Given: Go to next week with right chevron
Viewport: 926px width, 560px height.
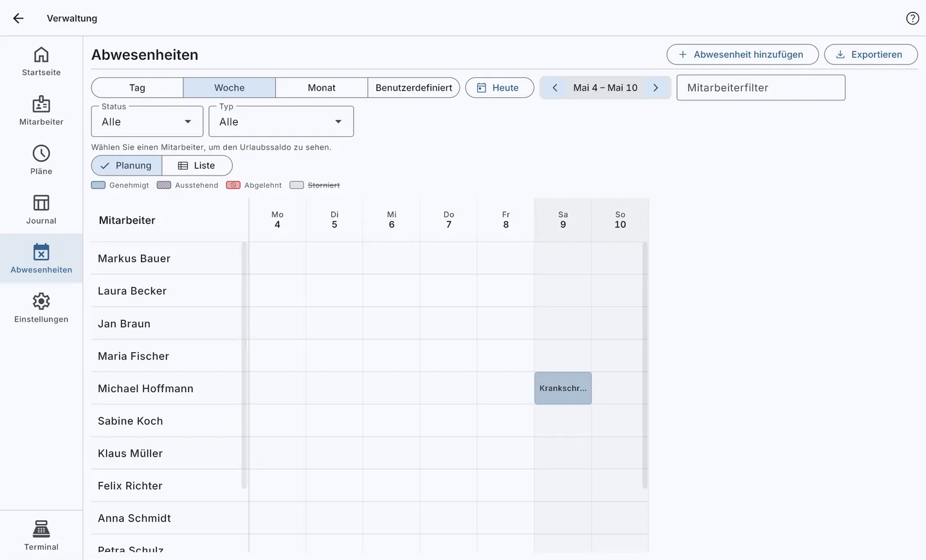Looking at the screenshot, I should coord(656,87).
